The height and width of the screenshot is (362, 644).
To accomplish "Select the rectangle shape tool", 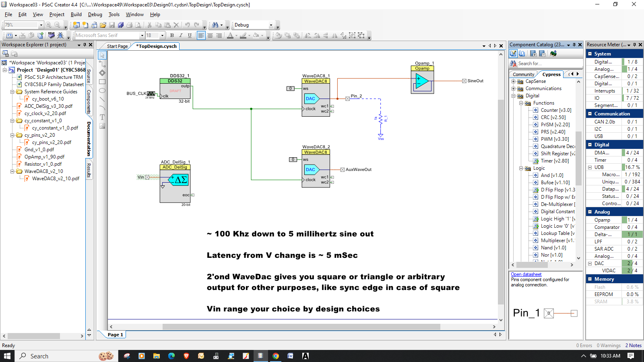I will (x=102, y=82).
